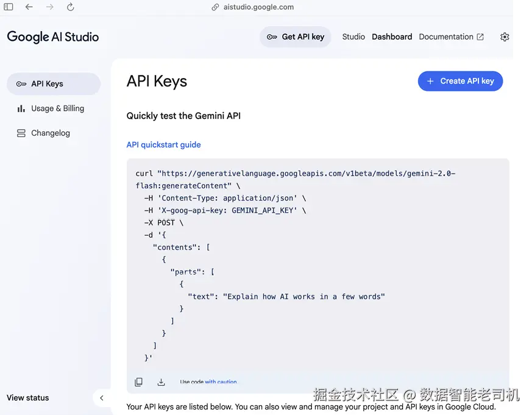The image size is (532, 415).
Task: Click the key icon in Get API key
Action: (x=272, y=37)
